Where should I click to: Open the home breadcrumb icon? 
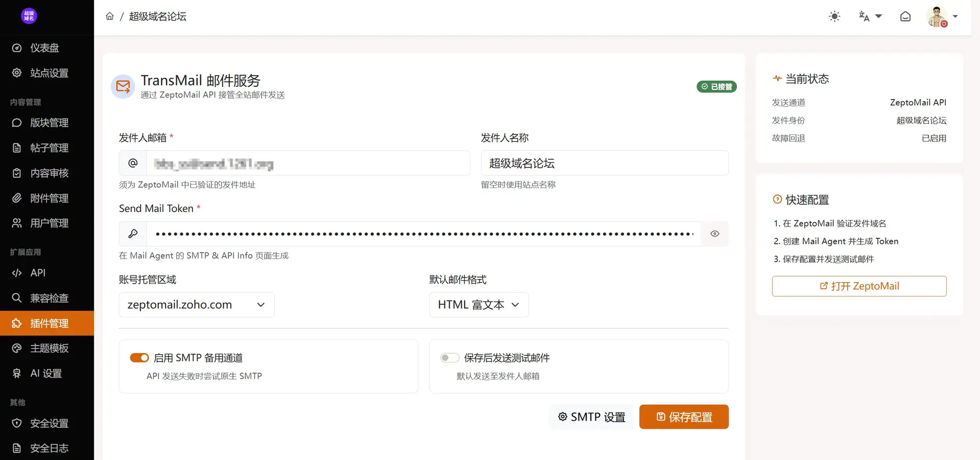(110, 16)
